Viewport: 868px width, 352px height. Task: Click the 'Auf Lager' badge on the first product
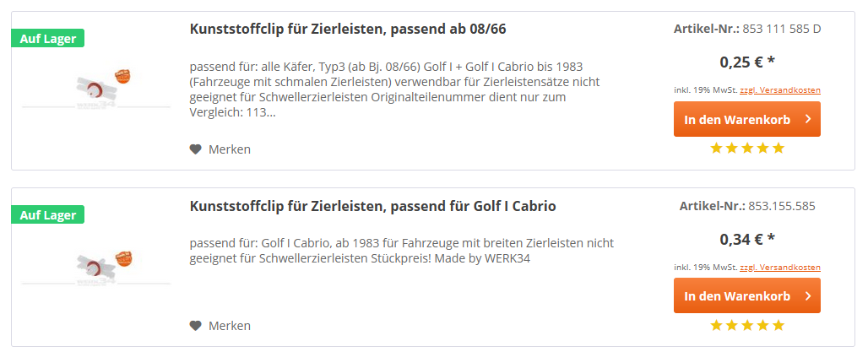pyautogui.click(x=48, y=38)
